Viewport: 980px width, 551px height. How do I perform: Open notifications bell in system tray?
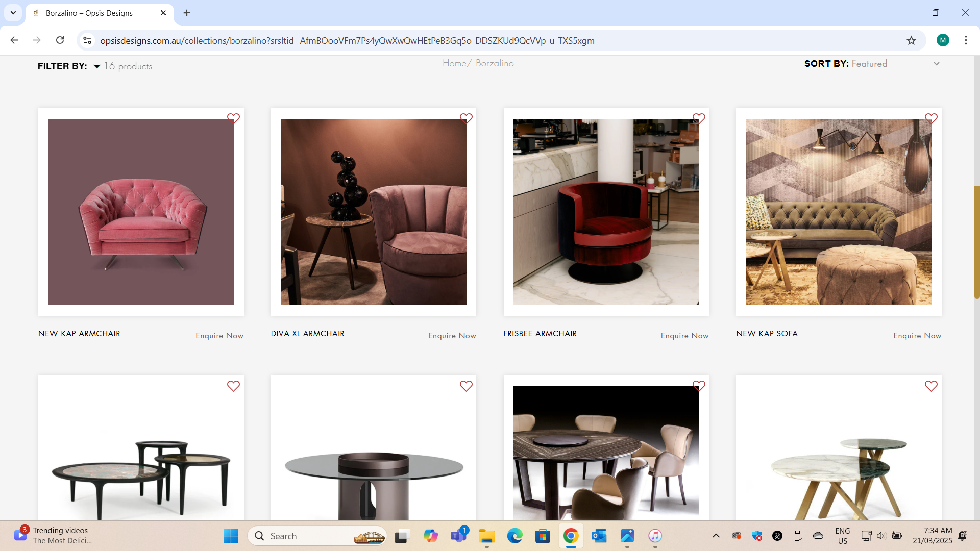pyautogui.click(x=963, y=536)
